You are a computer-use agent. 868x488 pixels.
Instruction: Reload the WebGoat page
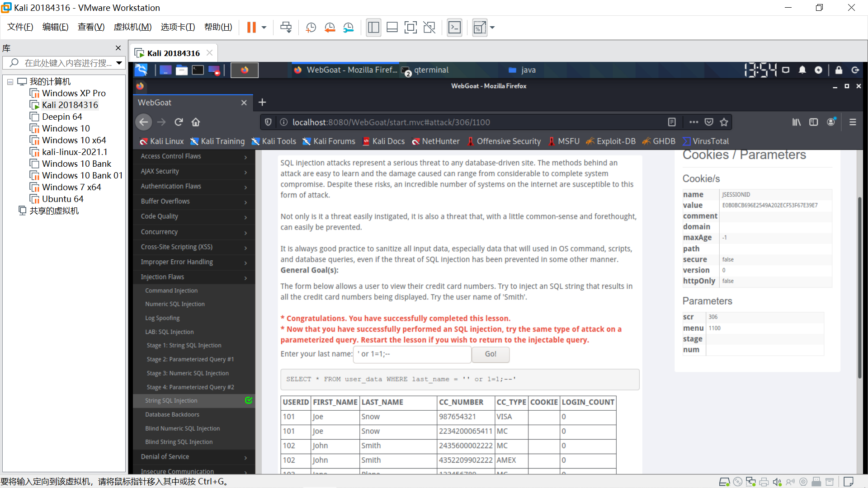pos(179,122)
